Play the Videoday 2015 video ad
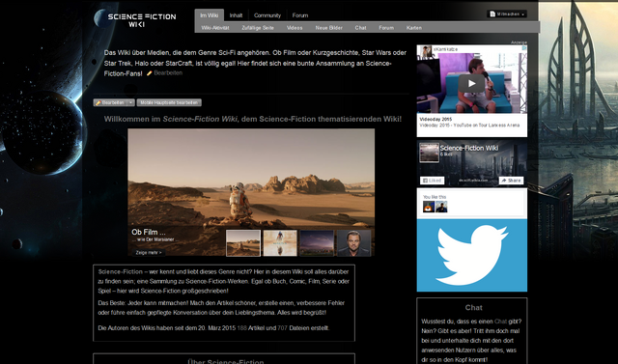This screenshot has height=364, width=618. (471, 83)
